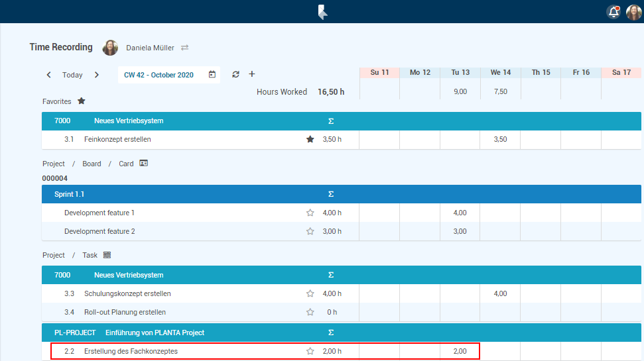Click the Card view icon
The height and width of the screenshot is (361, 644).
[144, 163]
